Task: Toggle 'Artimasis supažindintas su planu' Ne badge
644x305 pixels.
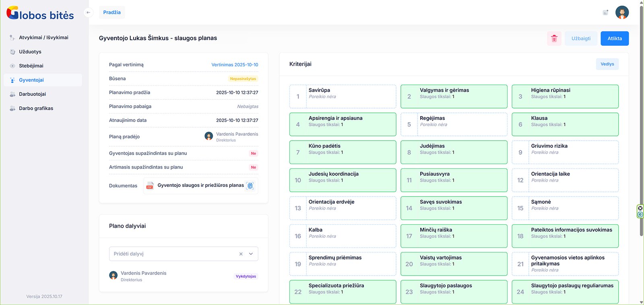Action: coord(253,167)
